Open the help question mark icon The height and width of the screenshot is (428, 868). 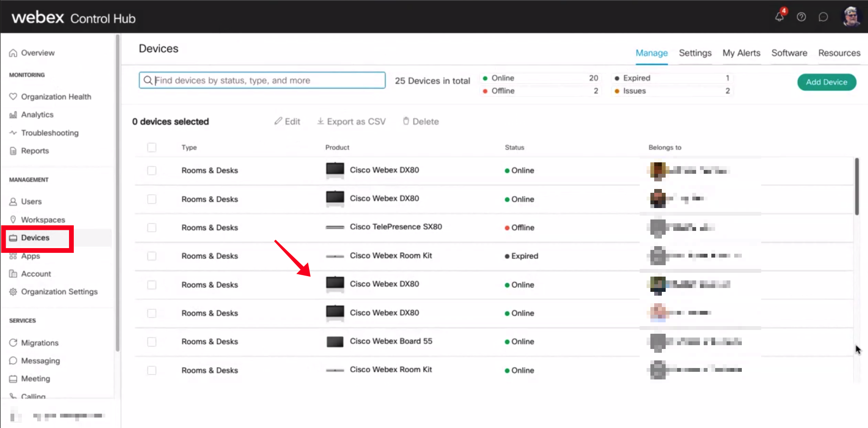coord(801,17)
